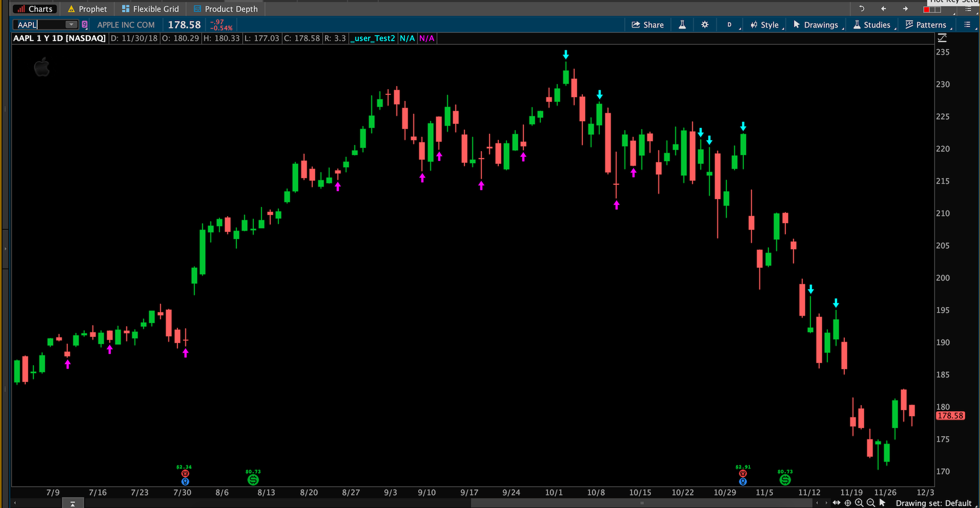The height and width of the screenshot is (508, 980).
Task: Click into the AAPL symbol input field
Action: point(40,25)
